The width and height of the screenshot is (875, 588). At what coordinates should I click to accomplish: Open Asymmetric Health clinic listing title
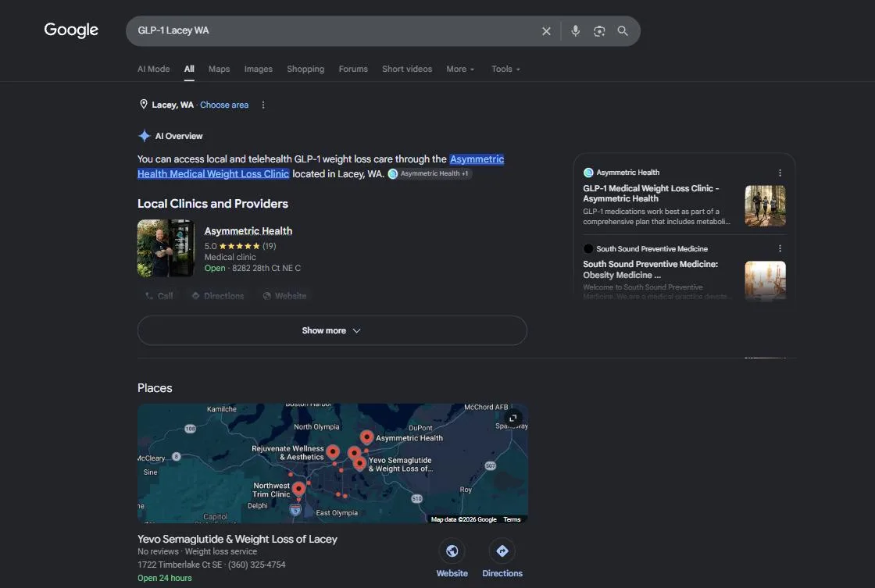(x=248, y=231)
